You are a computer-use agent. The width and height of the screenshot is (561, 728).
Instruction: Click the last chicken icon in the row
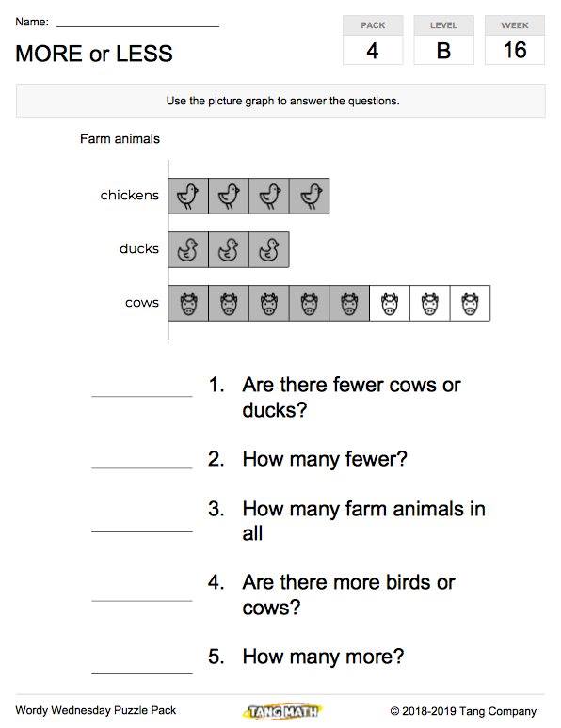[311, 196]
